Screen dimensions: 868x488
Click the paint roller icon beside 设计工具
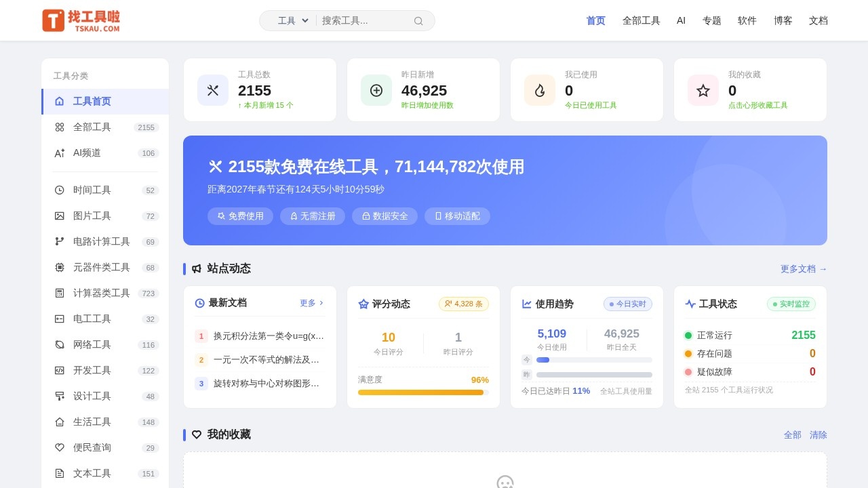click(60, 396)
